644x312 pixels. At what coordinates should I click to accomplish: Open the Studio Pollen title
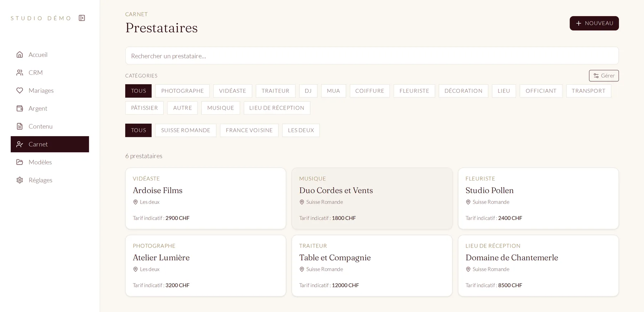coord(489,190)
